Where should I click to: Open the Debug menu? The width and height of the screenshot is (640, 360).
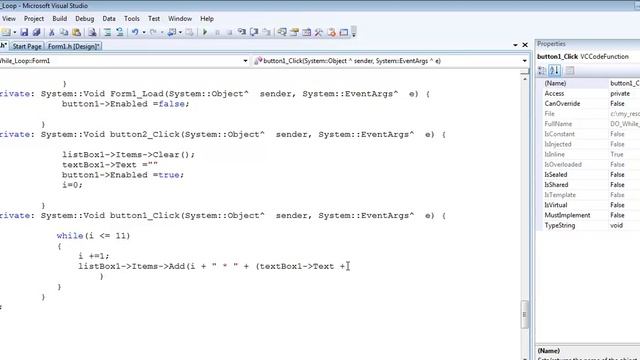click(x=84, y=19)
